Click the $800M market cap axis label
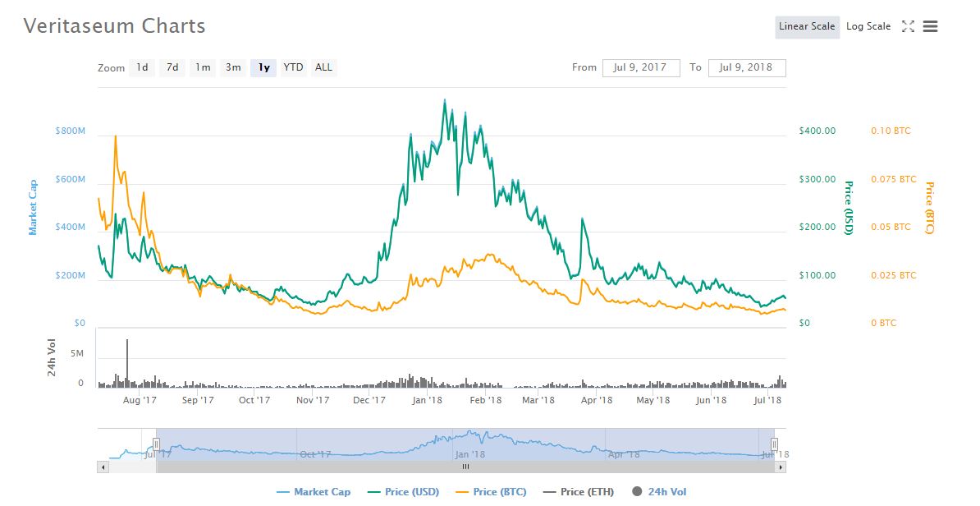This screenshot has width=980, height=506. click(x=70, y=131)
